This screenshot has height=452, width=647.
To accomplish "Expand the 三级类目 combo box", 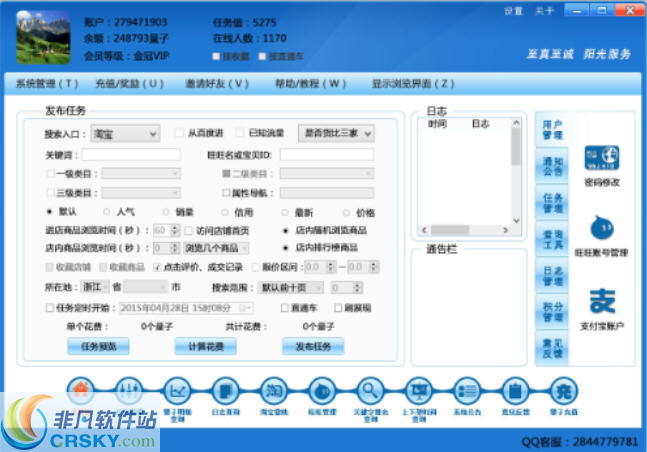I will point(141,192).
